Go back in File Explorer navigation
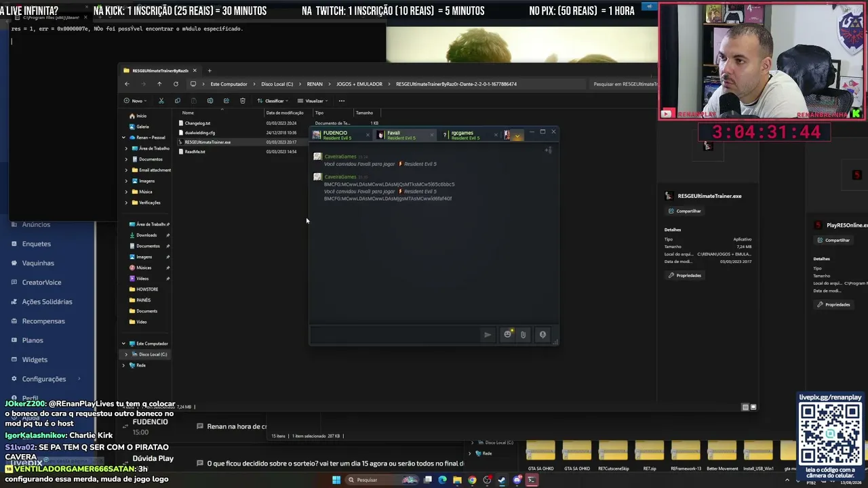This screenshot has height=488, width=868. (127, 84)
